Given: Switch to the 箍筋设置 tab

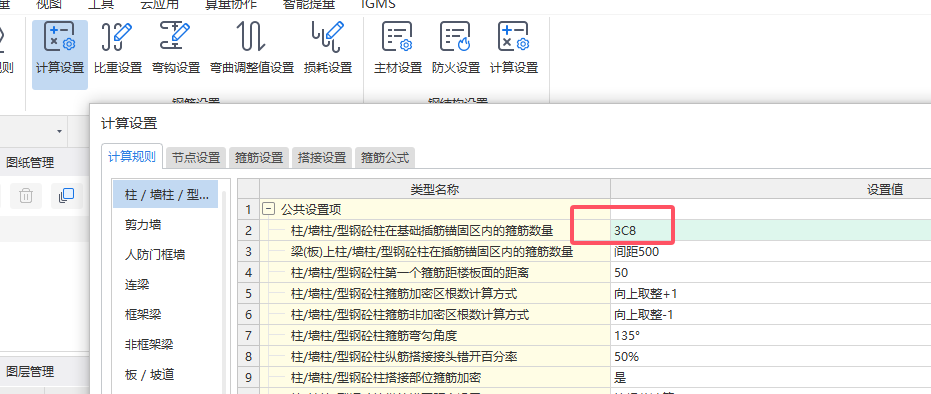Looking at the screenshot, I should point(259,158).
